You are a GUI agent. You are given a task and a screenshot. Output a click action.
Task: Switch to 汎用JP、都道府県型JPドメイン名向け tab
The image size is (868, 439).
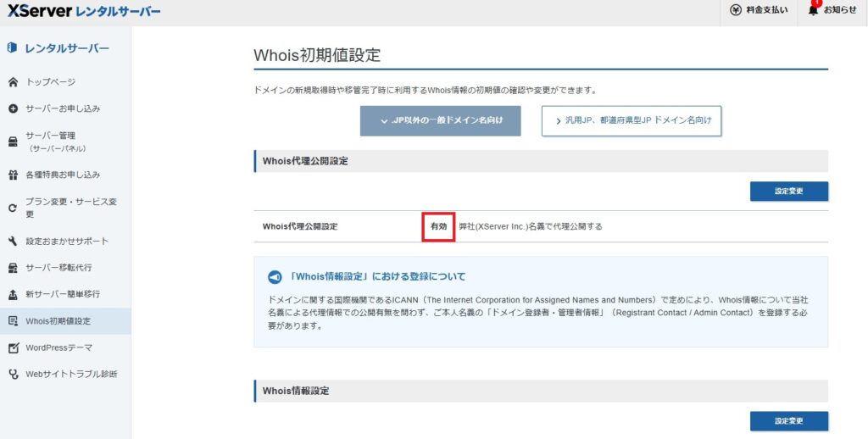click(x=632, y=121)
